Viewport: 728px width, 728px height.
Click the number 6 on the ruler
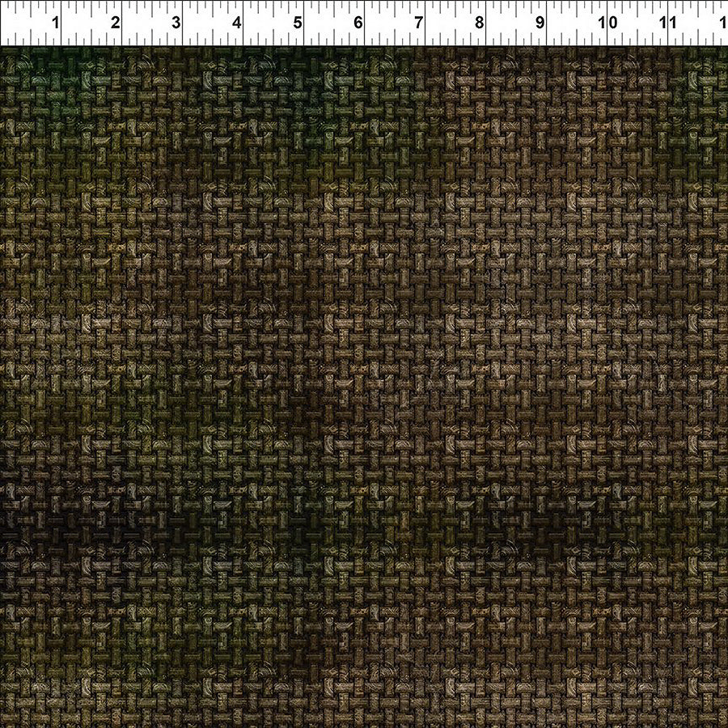click(358, 22)
